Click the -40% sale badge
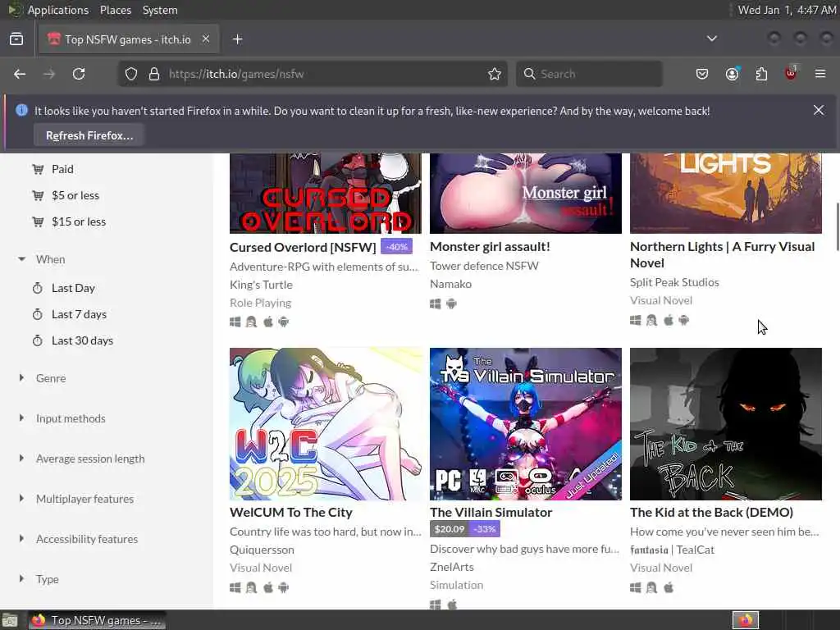This screenshot has width=840, height=630. click(x=396, y=247)
